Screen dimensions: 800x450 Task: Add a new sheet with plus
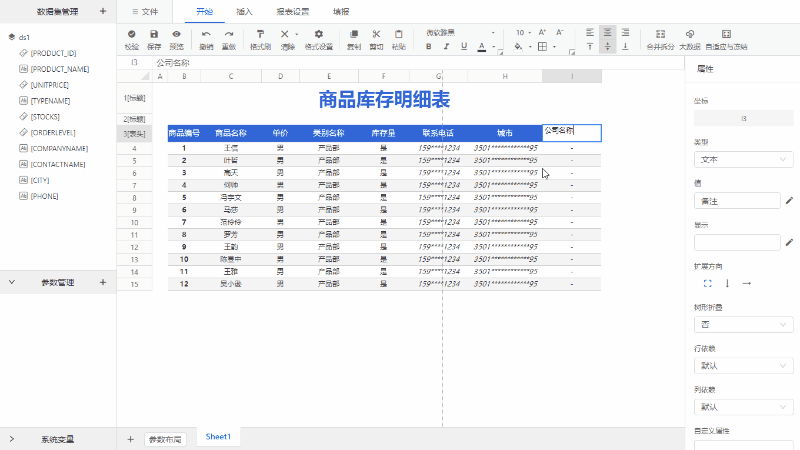click(131, 439)
